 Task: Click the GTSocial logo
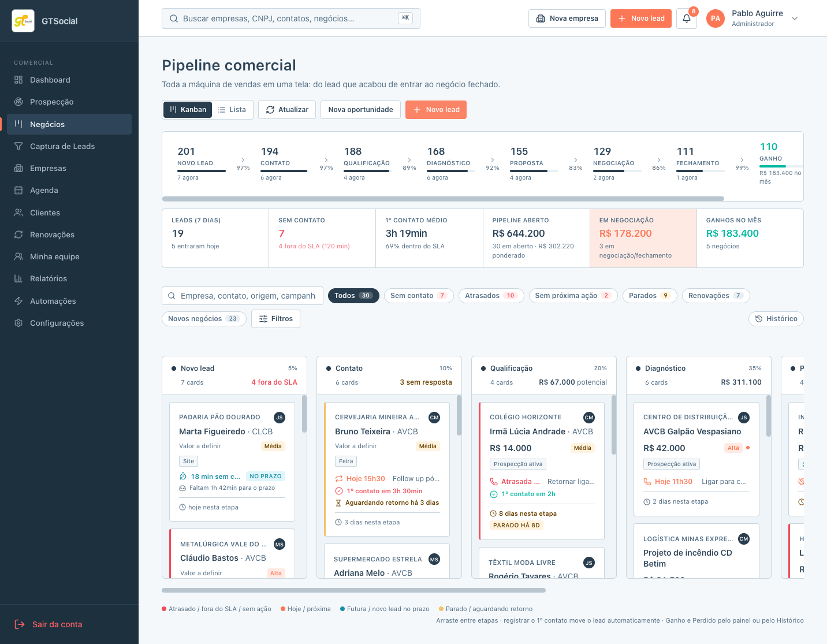(23, 21)
